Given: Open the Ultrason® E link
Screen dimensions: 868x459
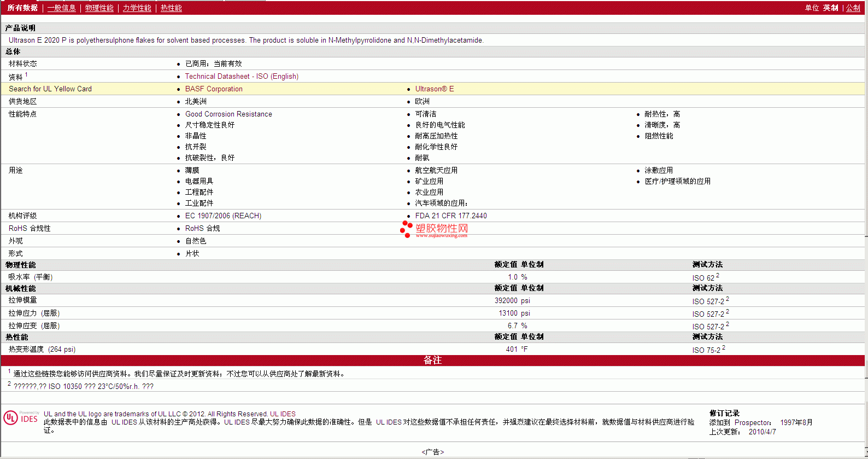Looking at the screenshot, I should tap(435, 89).
